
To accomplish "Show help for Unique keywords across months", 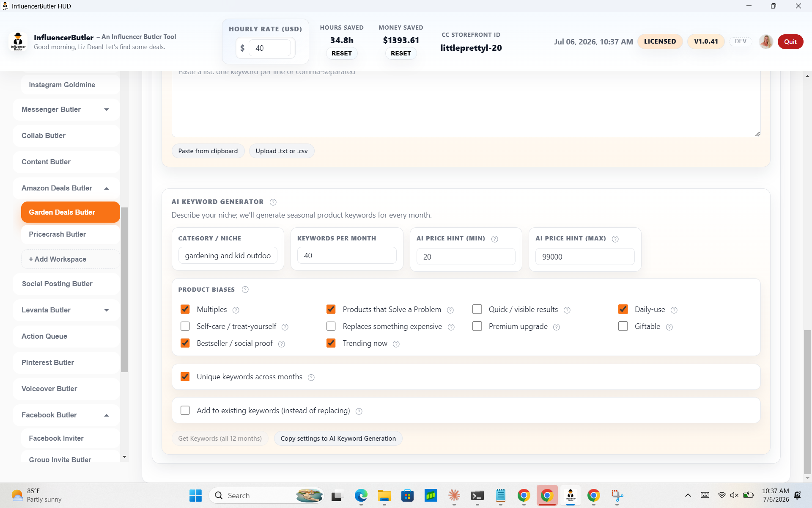I will 311,378.
